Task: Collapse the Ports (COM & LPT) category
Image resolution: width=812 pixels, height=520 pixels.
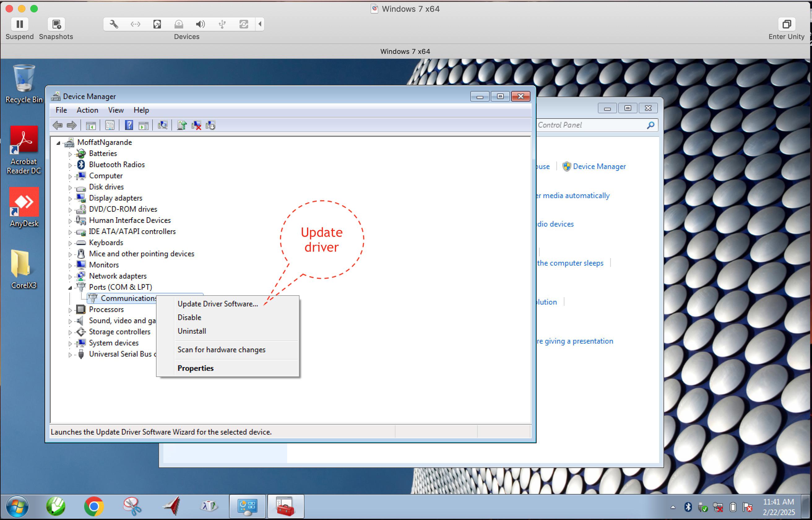Action: [x=70, y=287]
